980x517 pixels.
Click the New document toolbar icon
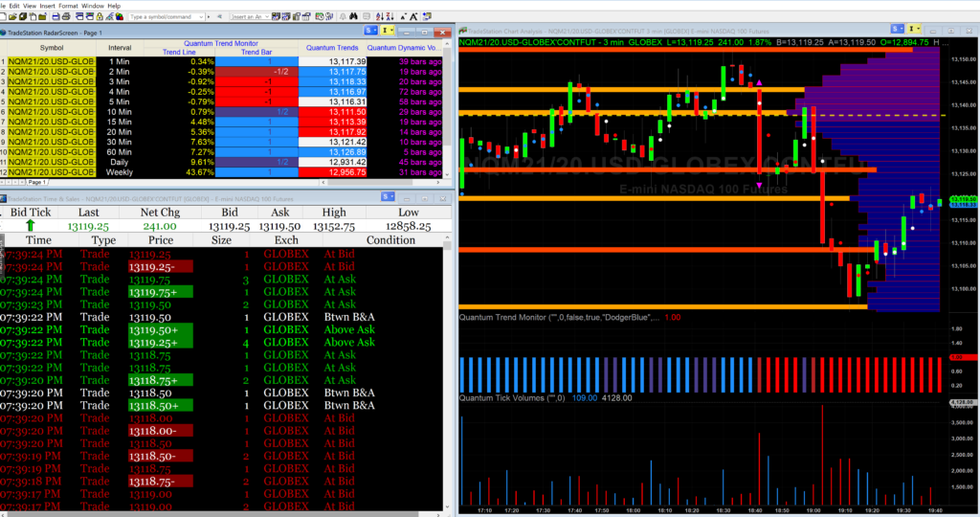pyautogui.click(x=4, y=16)
